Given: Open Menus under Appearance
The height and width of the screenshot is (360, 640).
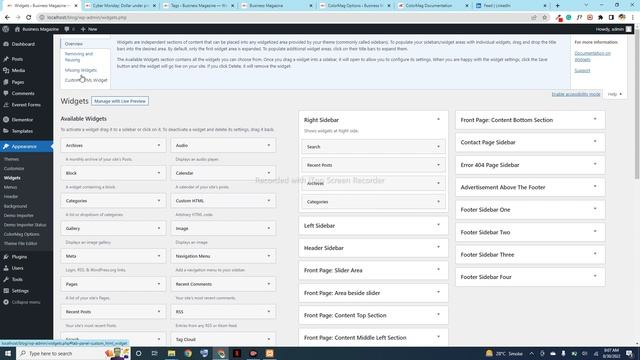Looking at the screenshot, I should click(x=10, y=187).
